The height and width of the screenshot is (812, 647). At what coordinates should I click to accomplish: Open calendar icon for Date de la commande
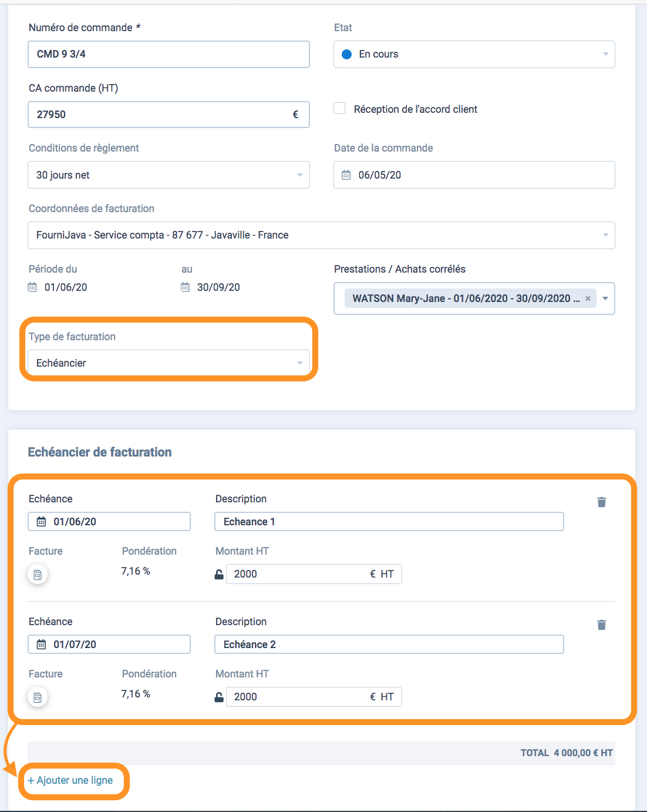(x=346, y=175)
